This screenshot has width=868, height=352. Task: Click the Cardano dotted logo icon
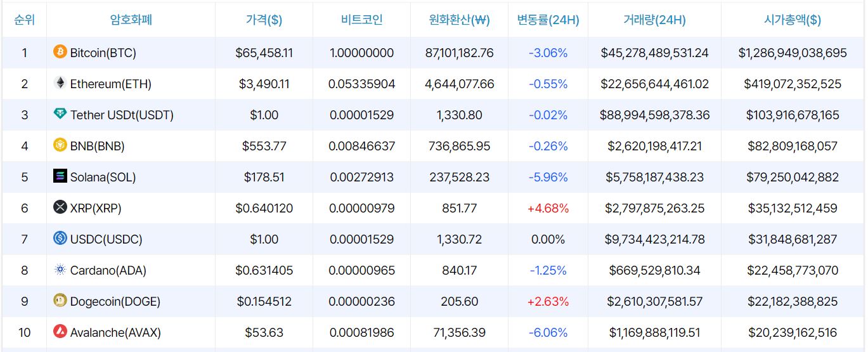(60, 270)
